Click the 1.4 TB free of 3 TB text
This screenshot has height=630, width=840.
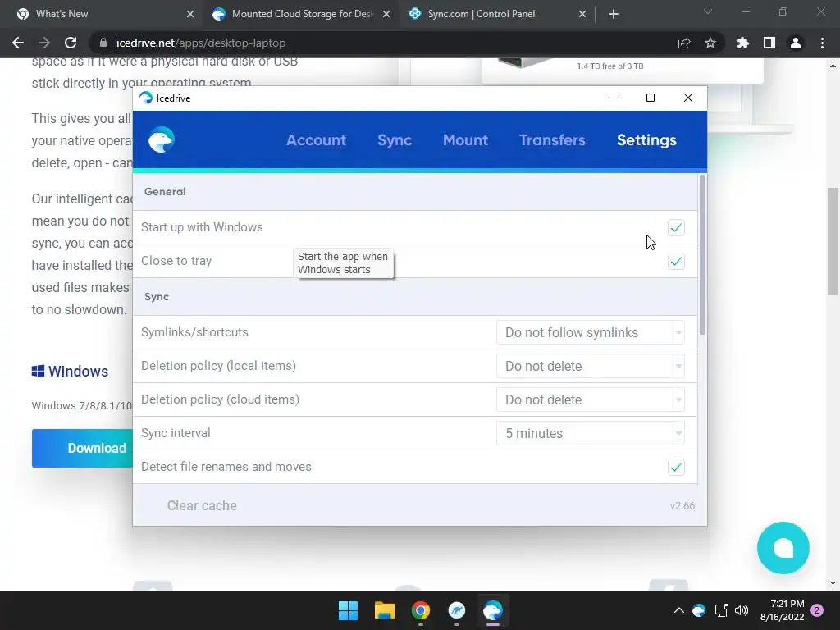pyautogui.click(x=610, y=66)
